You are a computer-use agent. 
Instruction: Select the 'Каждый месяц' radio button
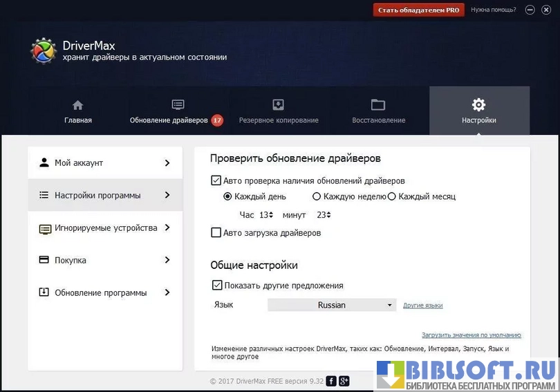click(x=392, y=196)
